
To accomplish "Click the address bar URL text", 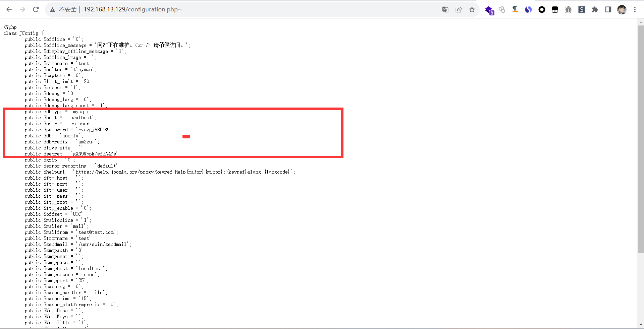I will click(132, 9).
